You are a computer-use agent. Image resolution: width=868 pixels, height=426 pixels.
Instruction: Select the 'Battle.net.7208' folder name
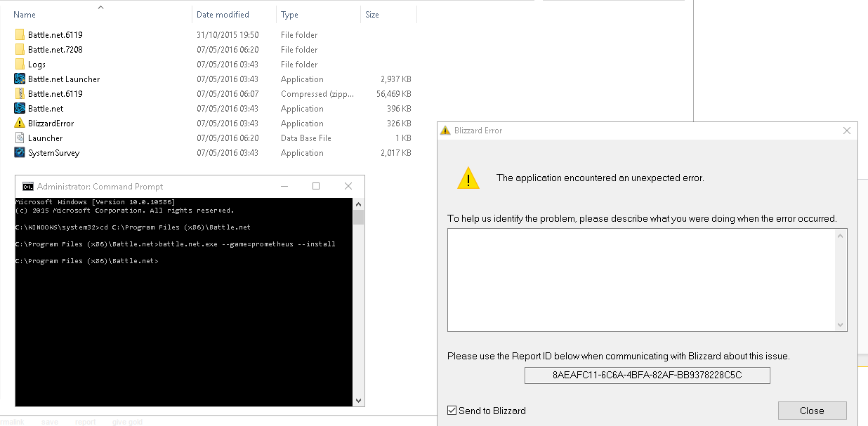pos(55,50)
